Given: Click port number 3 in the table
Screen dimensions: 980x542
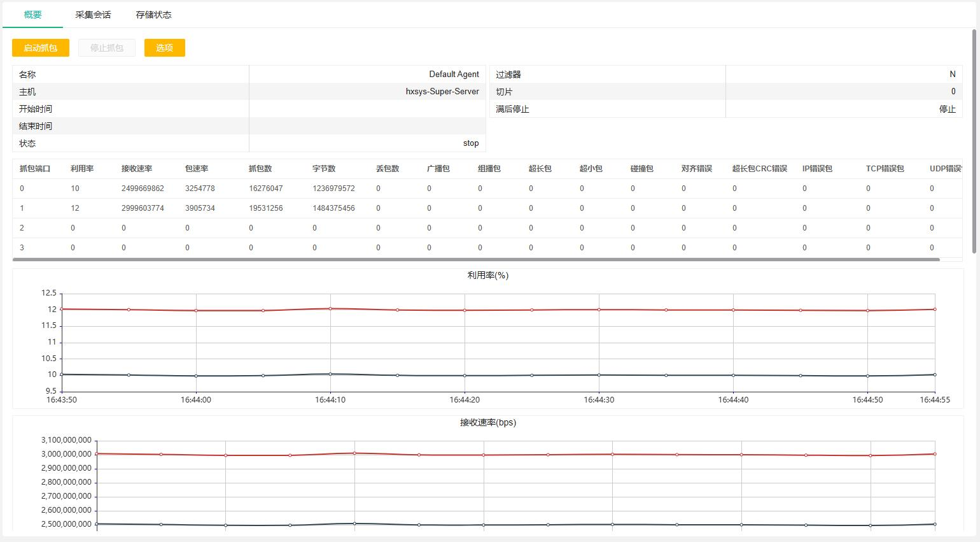Looking at the screenshot, I should coord(22,248).
